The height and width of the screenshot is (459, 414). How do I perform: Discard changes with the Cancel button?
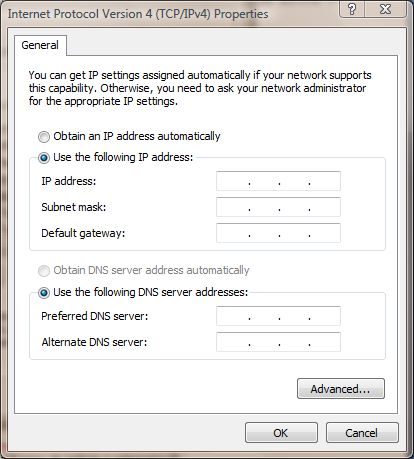pos(362,433)
